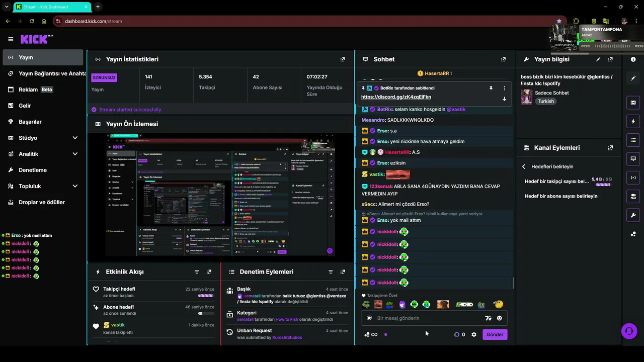
Task: Open the list icon in right rail
Action: pos(633,140)
